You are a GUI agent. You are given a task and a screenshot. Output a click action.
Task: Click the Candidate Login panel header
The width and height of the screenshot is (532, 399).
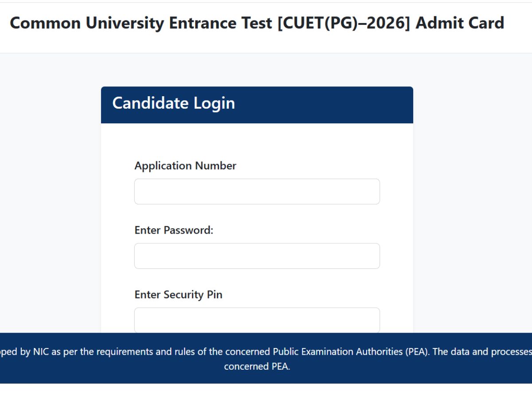[x=257, y=104]
